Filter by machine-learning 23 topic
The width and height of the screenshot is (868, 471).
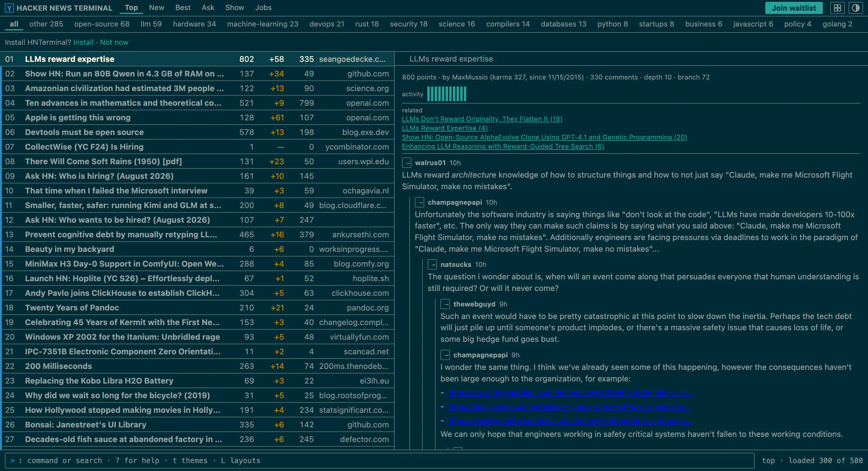coord(263,24)
